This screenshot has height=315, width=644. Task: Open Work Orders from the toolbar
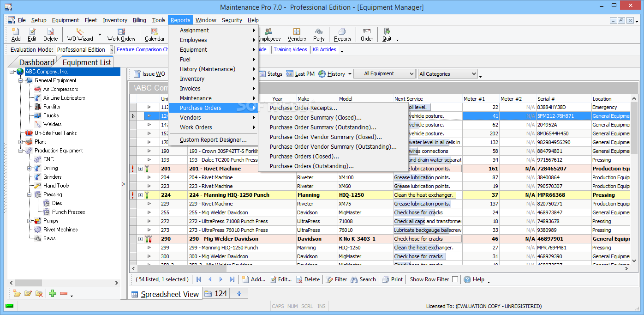coord(121,35)
